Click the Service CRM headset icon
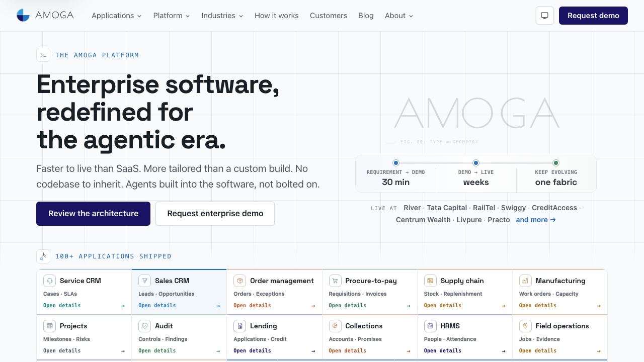This screenshot has width=644, height=362. tap(49, 281)
